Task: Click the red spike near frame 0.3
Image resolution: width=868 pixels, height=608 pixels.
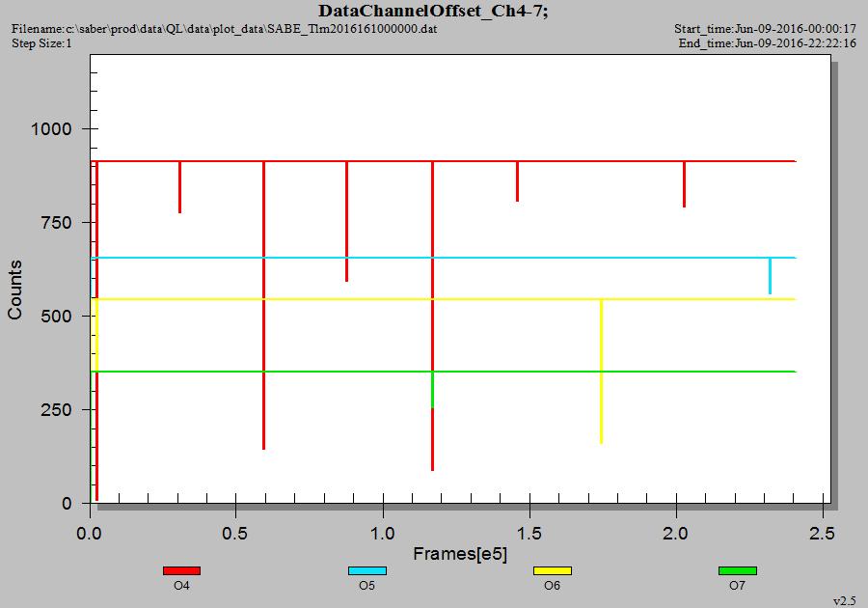Action: tap(180, 187)
